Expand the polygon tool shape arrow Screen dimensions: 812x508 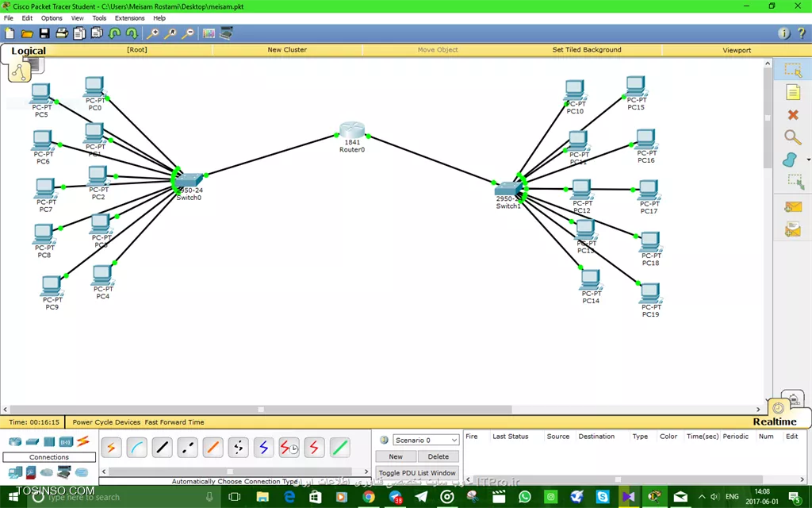pos(808,160)
